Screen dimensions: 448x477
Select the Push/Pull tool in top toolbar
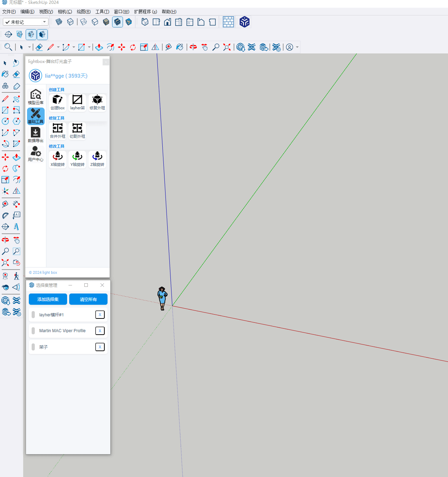point(99,47)
